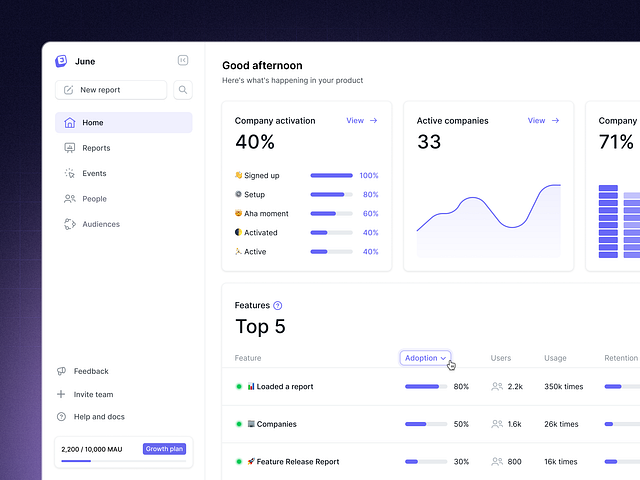Click the Help and docs icon

pyautogui.click(x=62, y=417)
